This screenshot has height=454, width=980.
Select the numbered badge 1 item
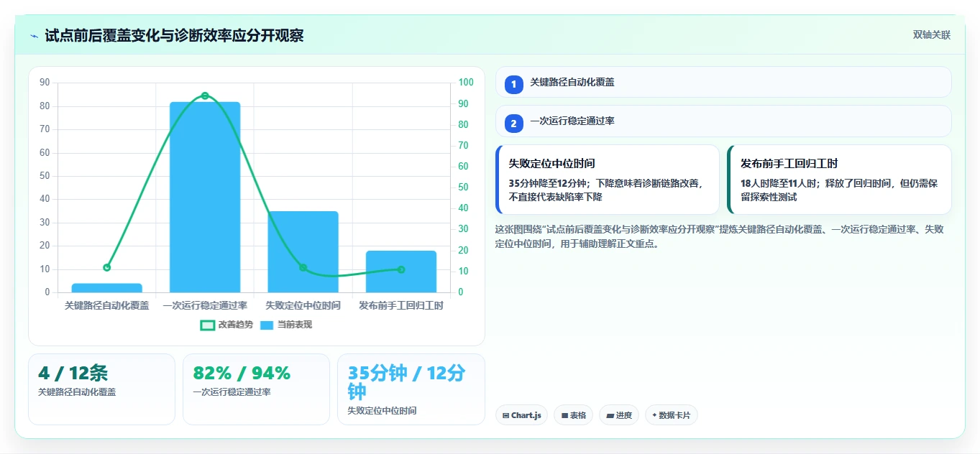[513, 85]
